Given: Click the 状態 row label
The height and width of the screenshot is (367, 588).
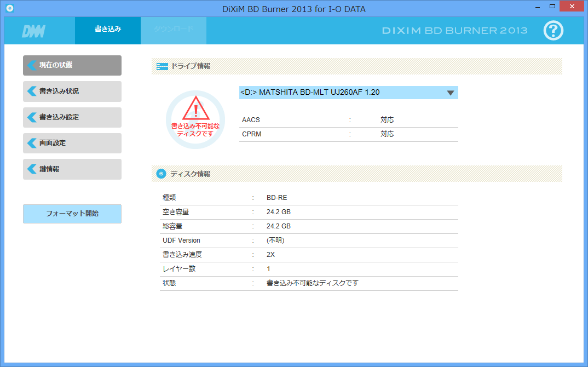Looking at the screenshot, I should pyautogui.click(x=169, y=283).
